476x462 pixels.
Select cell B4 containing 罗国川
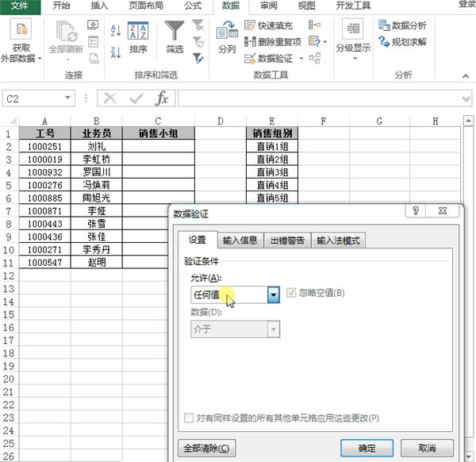(96, 172)
